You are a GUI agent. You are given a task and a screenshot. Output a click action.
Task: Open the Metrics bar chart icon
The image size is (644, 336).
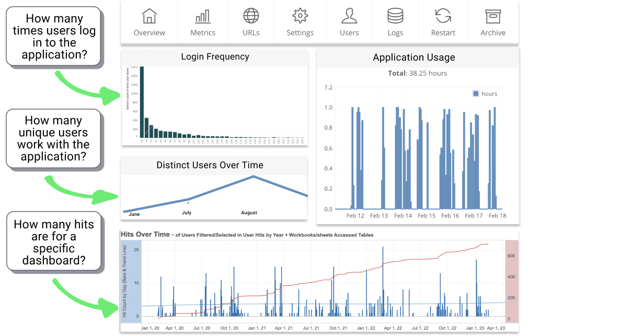[203, 16]
